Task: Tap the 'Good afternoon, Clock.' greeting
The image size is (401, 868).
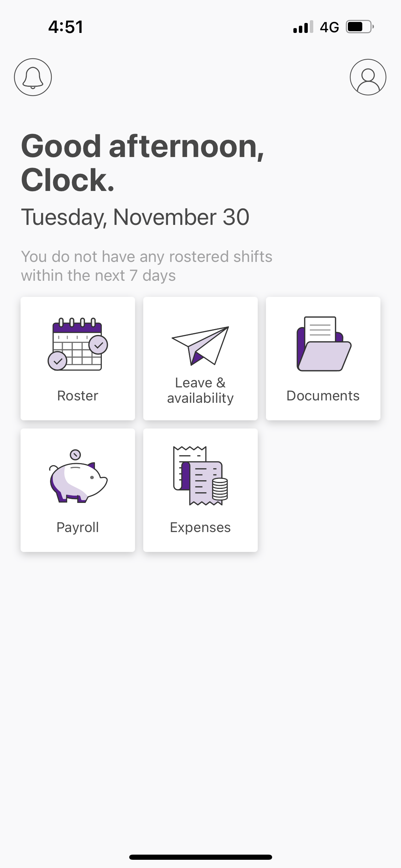Action: (x=142, y=163)
